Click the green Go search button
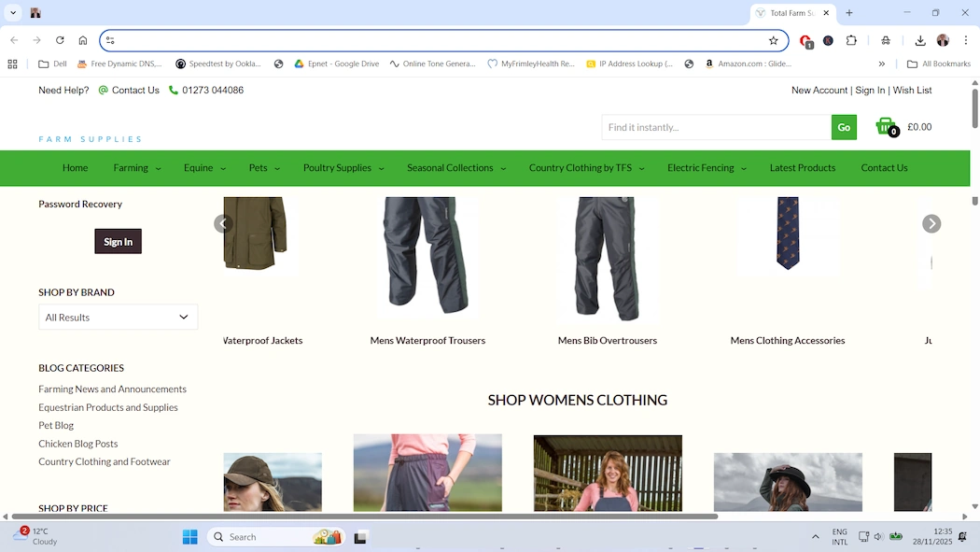Screen dimensions: 980x552 [844, 126]
